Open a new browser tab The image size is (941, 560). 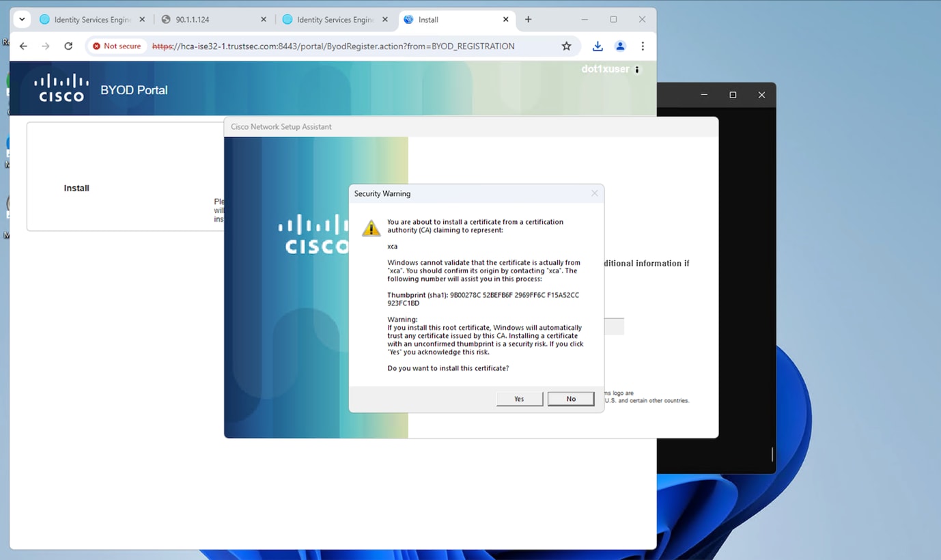[x=528, y=20]
